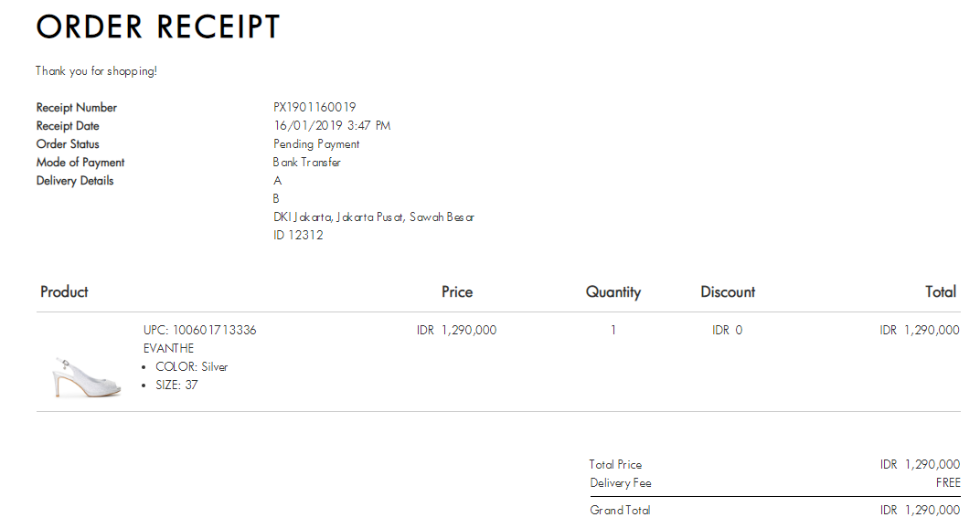Click the delivery address DKI Jakarta line

tap(374, 216)
